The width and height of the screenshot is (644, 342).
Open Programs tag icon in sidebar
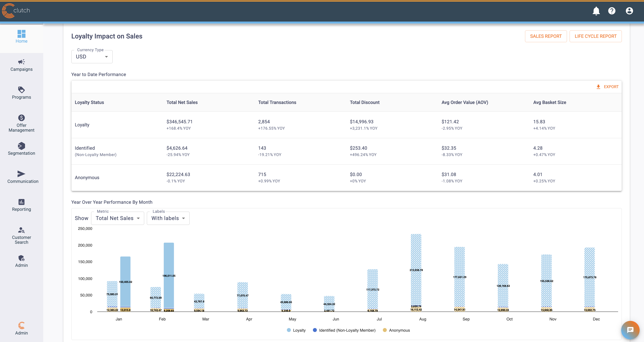[x=22, y=90]
